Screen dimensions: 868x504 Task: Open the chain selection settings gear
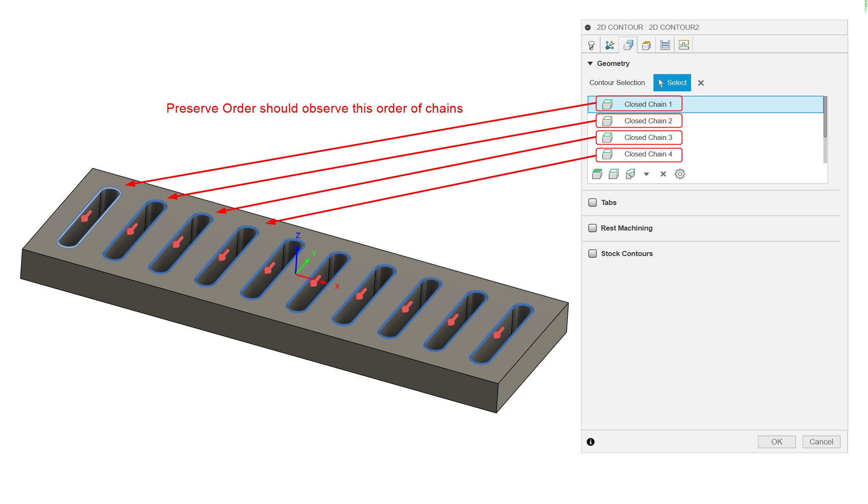(680, 174)
